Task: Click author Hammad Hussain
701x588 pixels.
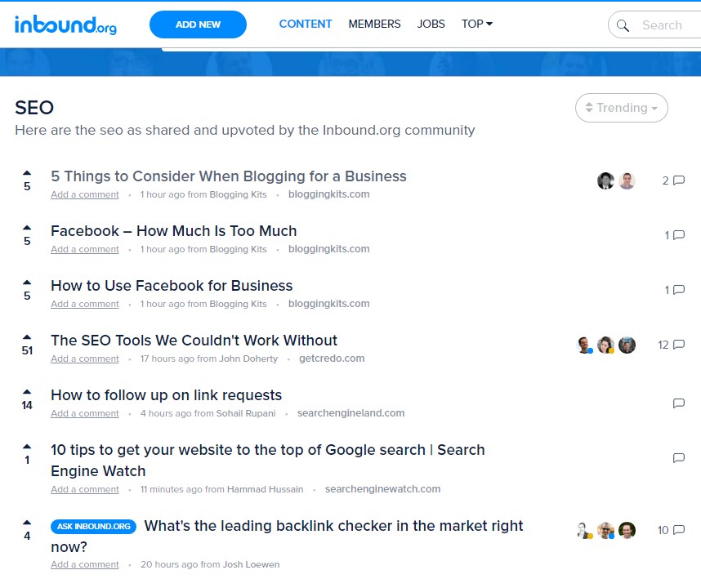Action: [x=265, y=490]
